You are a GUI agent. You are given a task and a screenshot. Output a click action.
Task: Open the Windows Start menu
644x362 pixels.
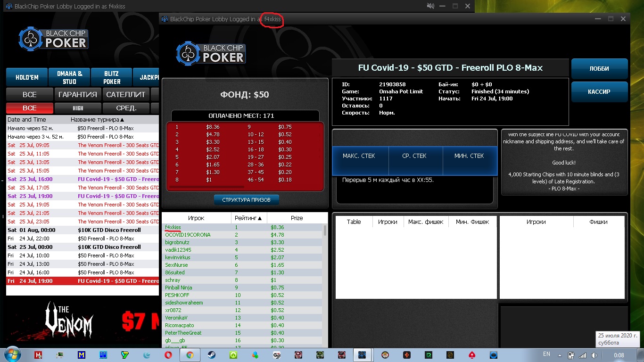12,355
